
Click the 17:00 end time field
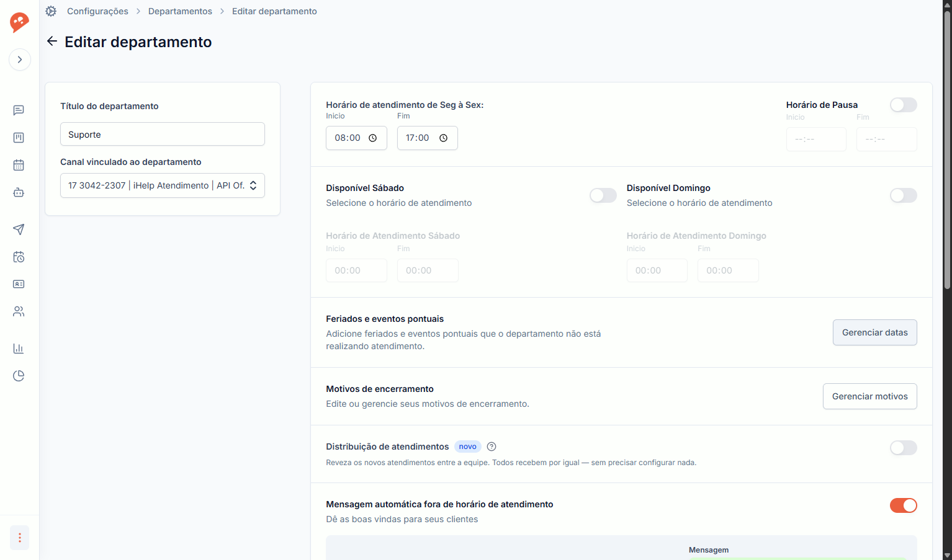pos(428,138)
